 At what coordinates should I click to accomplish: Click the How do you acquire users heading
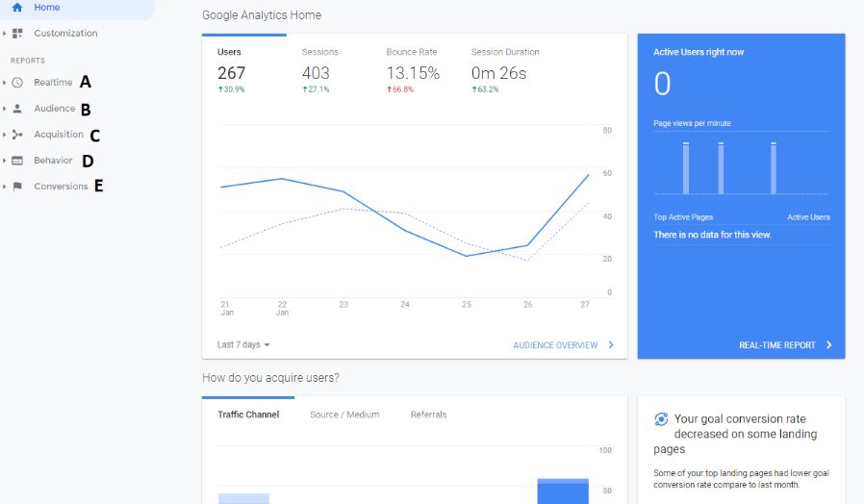click(270, 377)
